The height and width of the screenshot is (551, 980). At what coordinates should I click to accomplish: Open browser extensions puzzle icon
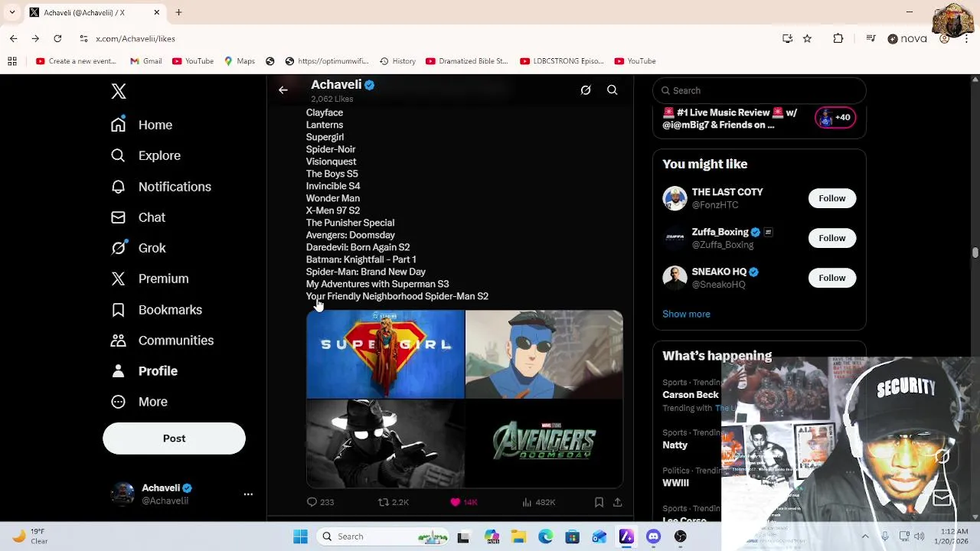point(838,38)
